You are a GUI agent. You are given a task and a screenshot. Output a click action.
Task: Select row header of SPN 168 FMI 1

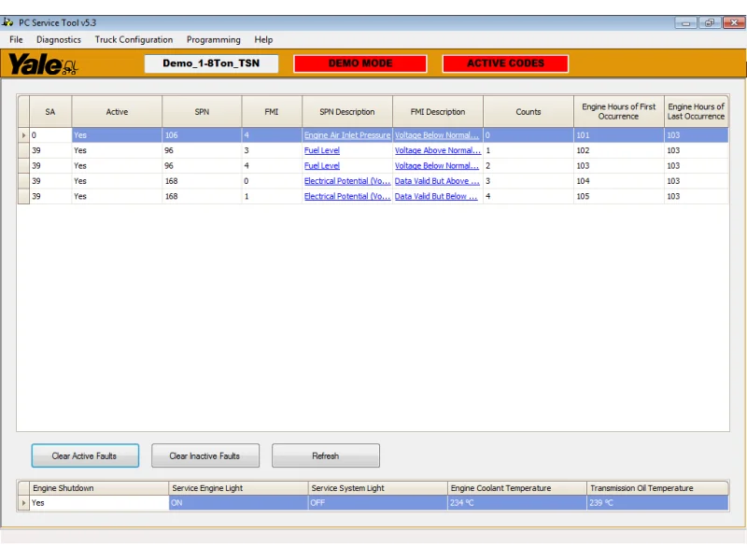(x=23, y=196)
